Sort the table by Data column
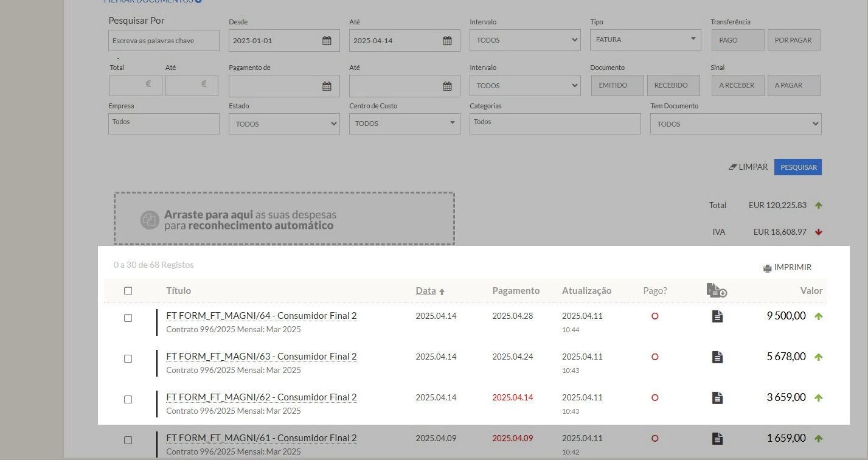Image resolution: width=868 pixels, height=460 pixels. 426,291
